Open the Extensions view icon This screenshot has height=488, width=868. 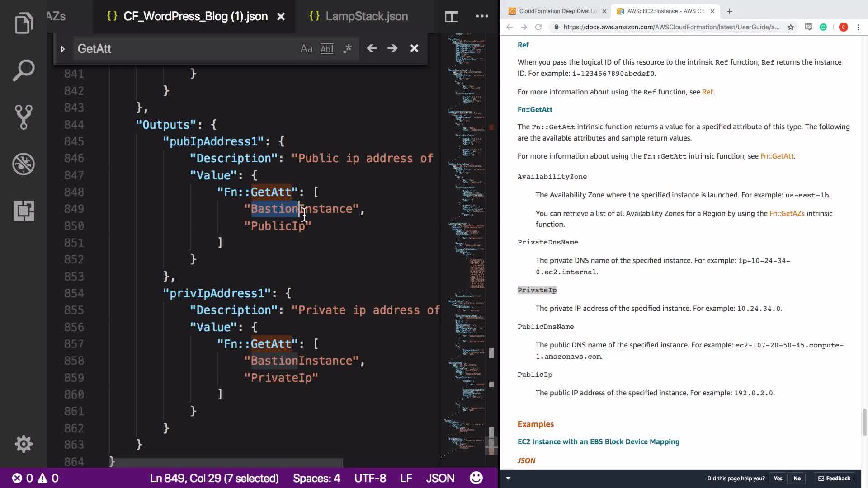(x=24, y=211)
